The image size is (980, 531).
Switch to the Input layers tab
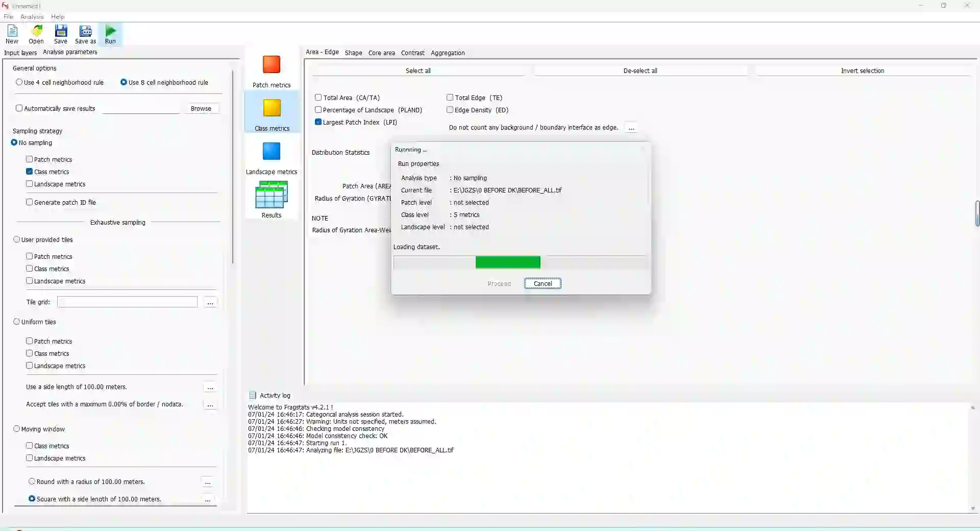click(x=20, y=53)
